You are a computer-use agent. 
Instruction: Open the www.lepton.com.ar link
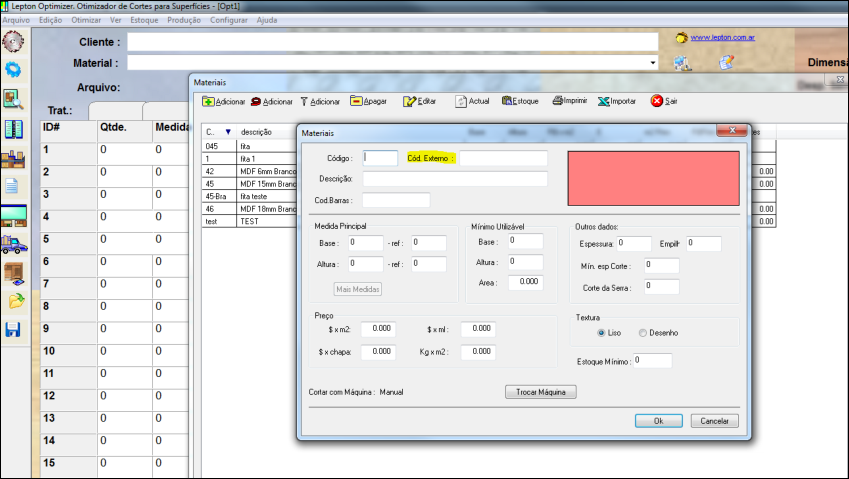point(722,37)
